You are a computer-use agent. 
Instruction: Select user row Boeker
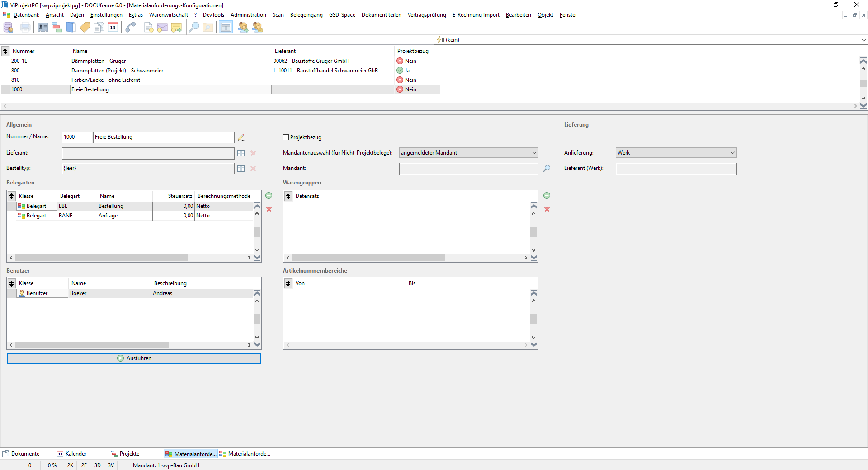click(x=131, y=293)
